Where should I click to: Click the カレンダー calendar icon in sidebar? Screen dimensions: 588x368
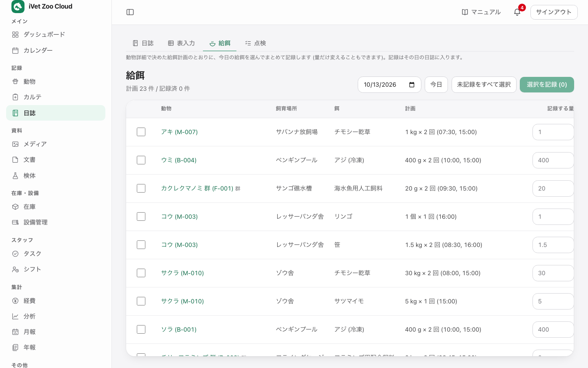pyautogui.click(x=16, y=50)
